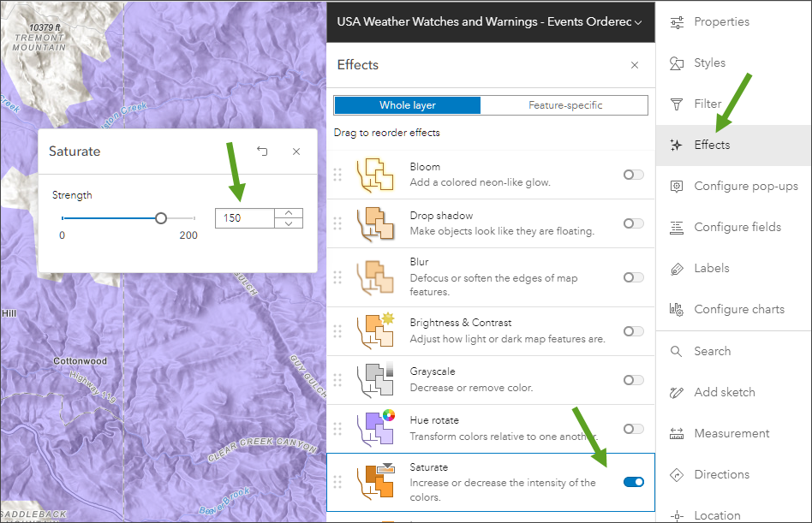Screen dimensions: 812x523
Task: Reset Saturate strength with undo arrow
Action: (x=262, y=152)
